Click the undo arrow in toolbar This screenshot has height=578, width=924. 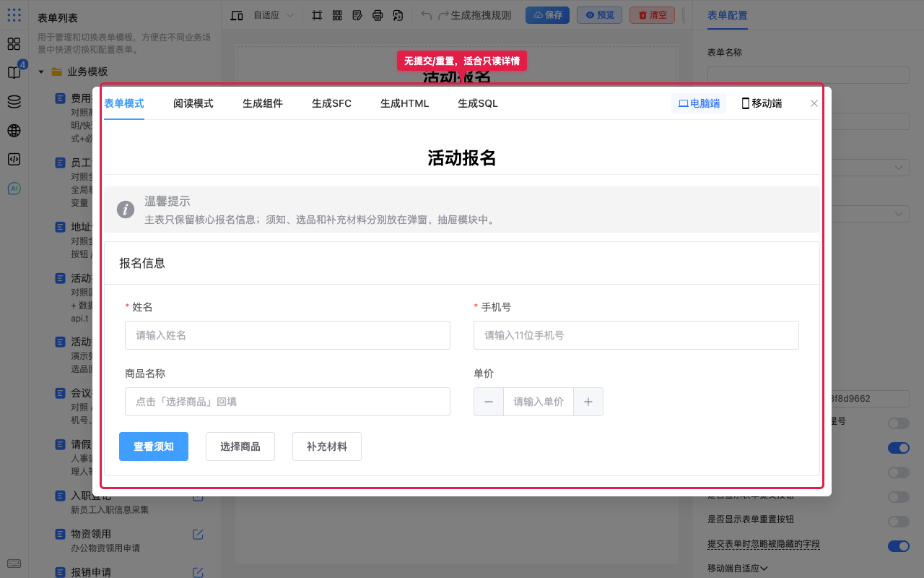pos(426,15)
